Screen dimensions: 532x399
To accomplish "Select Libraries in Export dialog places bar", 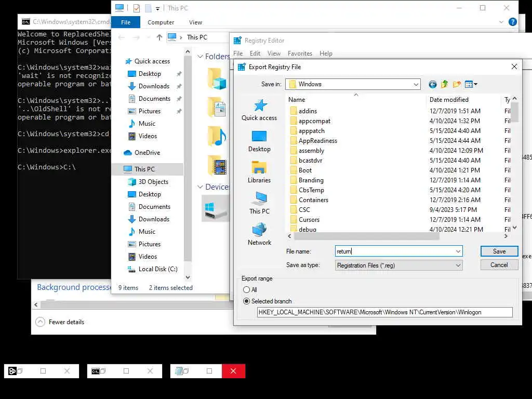I will [259, 172].
